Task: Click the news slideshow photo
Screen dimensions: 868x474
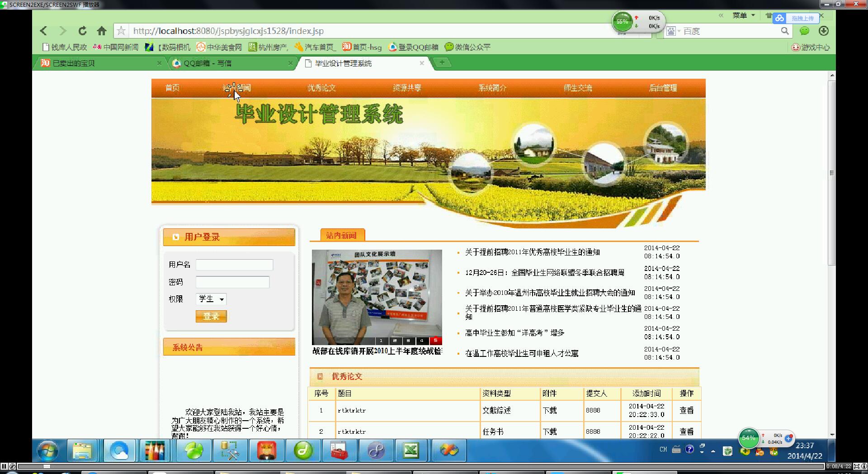Action: point(377,297)
